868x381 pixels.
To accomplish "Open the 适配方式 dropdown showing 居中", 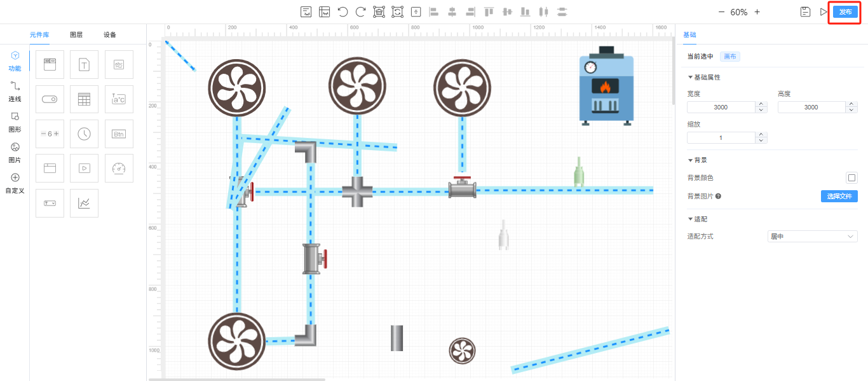I will (813, 237).
